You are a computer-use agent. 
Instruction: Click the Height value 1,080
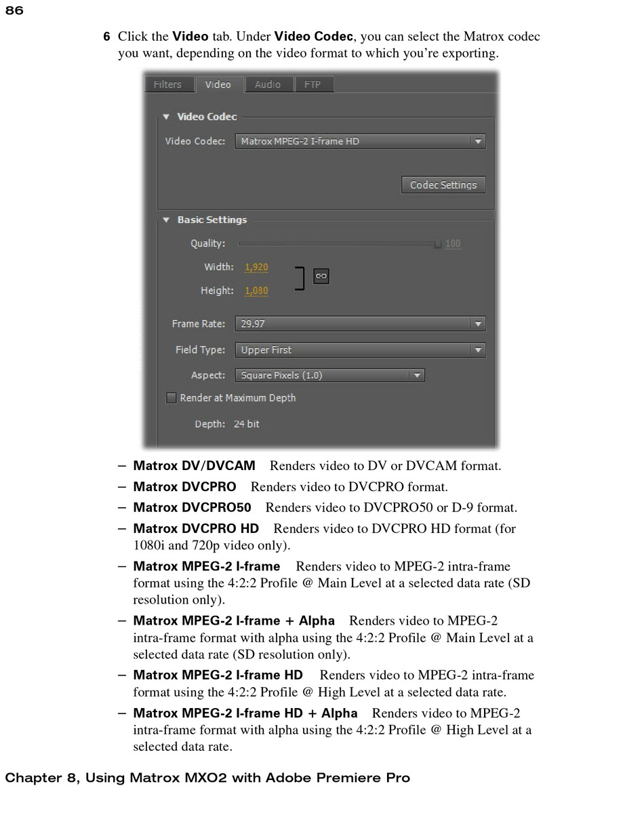pyautogui.click(x=256, y=291)
